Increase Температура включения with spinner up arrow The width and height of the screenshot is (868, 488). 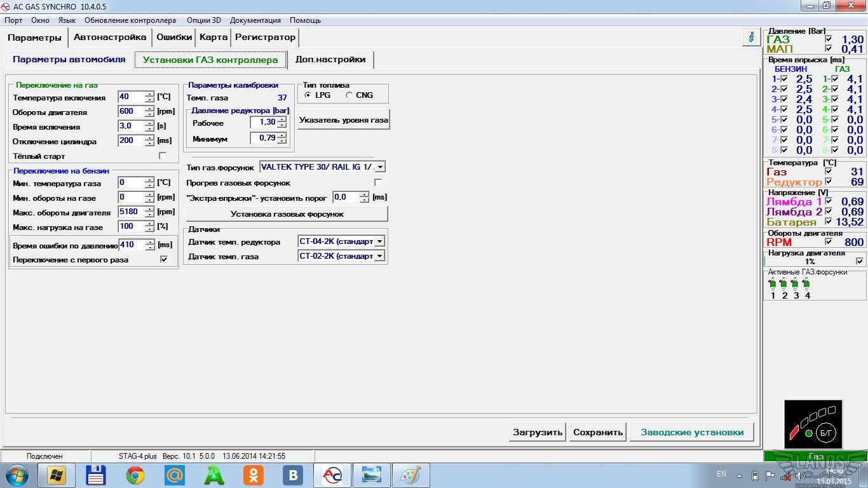tap(149, 94)
